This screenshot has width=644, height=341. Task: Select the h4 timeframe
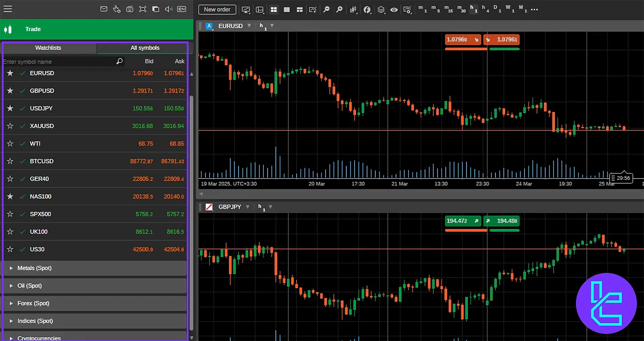click(486, 9)
